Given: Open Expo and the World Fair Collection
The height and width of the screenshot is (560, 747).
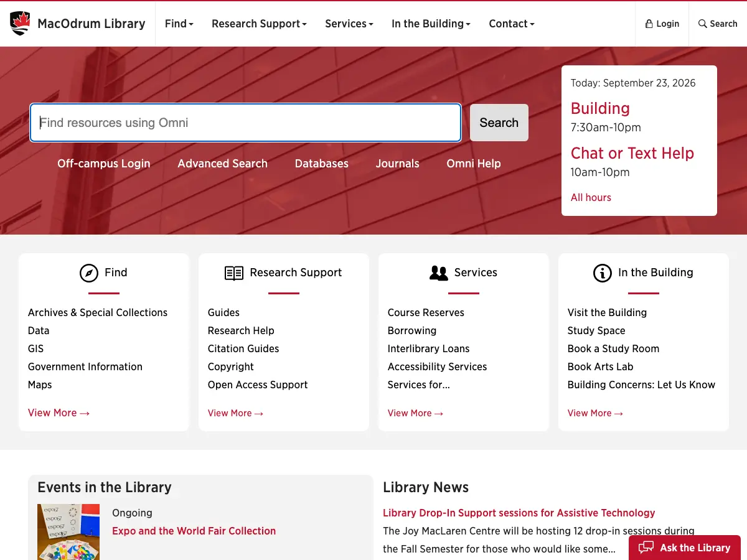Looking at the screenshot, I should point(194,531).
